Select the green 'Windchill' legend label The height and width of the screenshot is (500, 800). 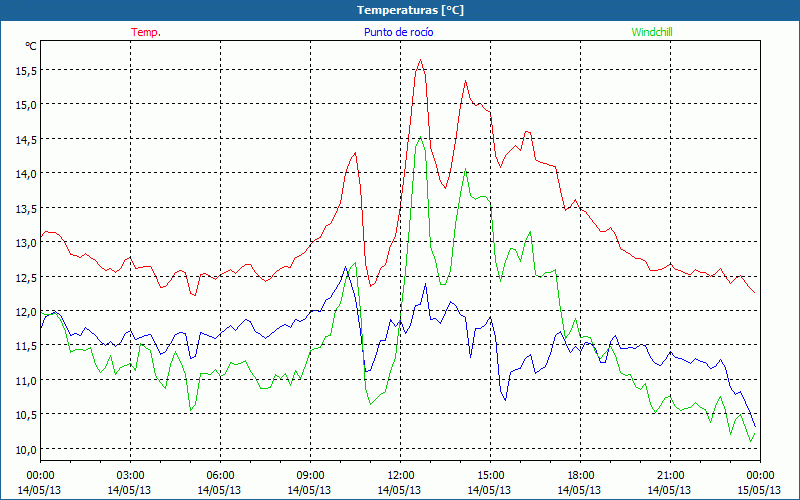point(652,32)
